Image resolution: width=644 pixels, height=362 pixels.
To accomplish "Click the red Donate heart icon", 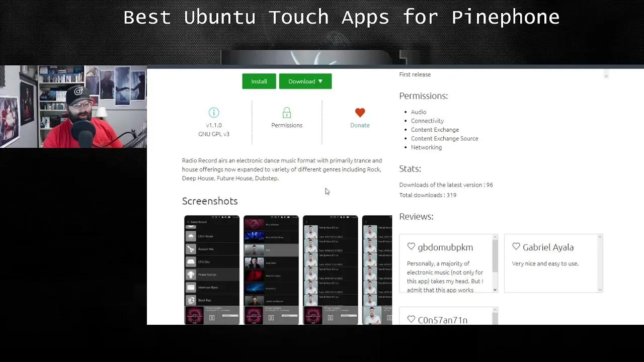I will pos(360,112).
